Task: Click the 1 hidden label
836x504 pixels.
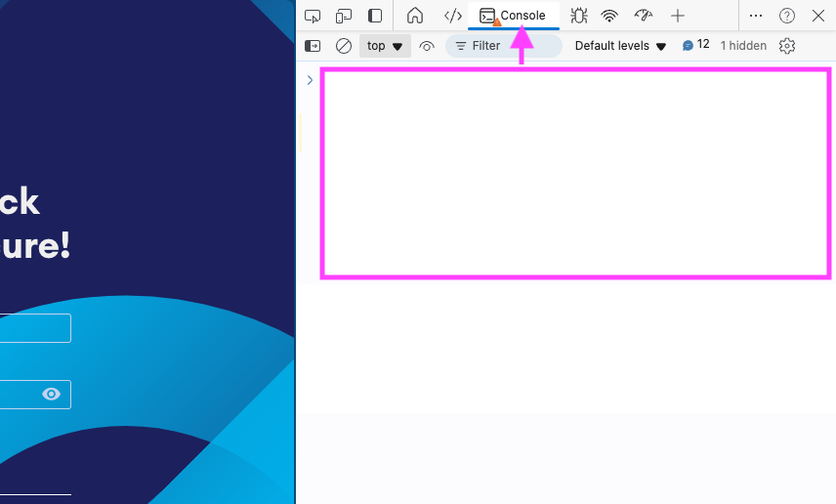Action: [x=743, y=46]
